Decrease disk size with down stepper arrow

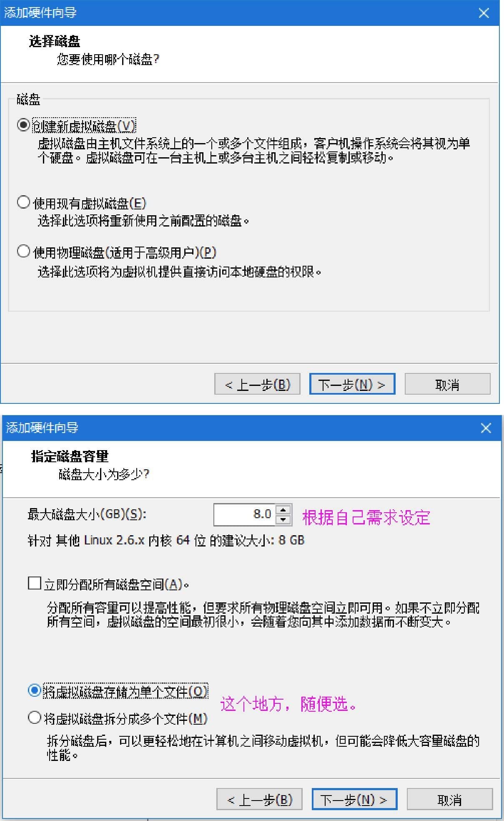click(x=283, y=520)
